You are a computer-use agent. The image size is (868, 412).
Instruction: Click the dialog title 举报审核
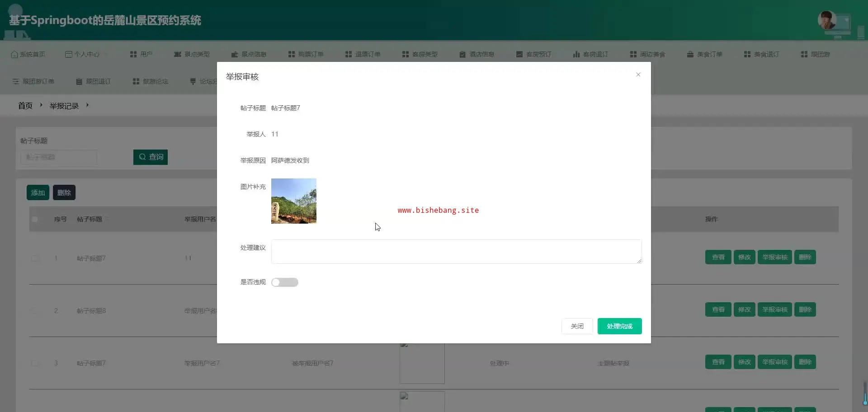coord(242,77)
